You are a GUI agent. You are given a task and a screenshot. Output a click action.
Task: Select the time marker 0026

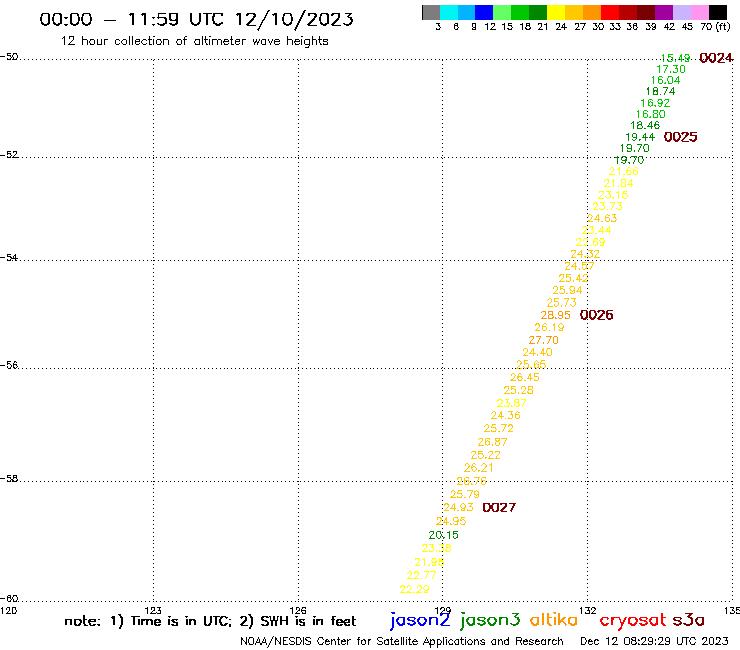tap(596, 315)
